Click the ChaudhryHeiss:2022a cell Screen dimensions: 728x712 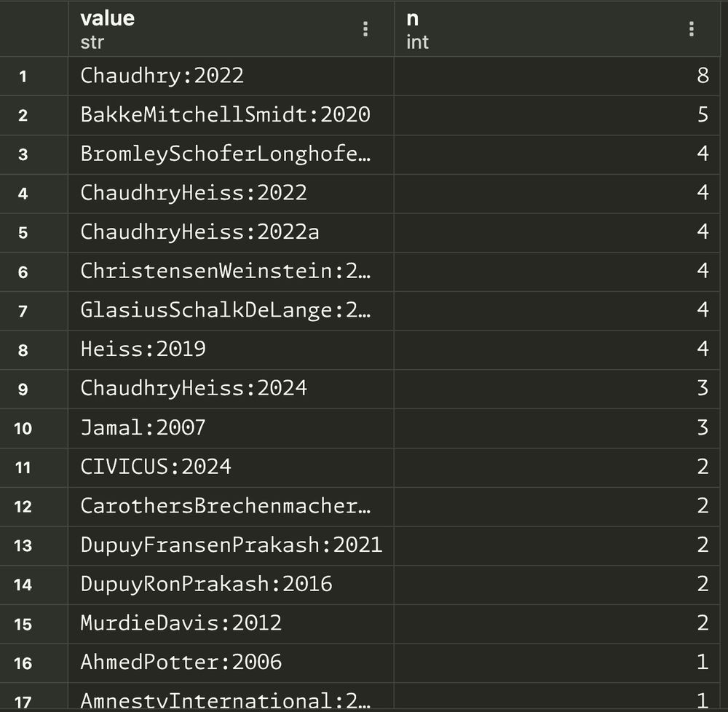click(x=232, y=232)
